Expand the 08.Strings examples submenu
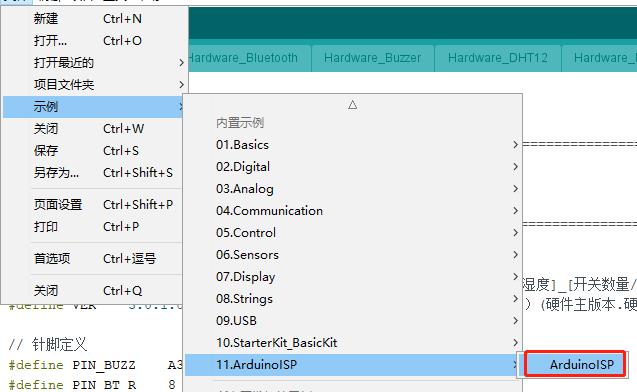The image size is (637, 392). pyautogui.click(x=353, y=299)
